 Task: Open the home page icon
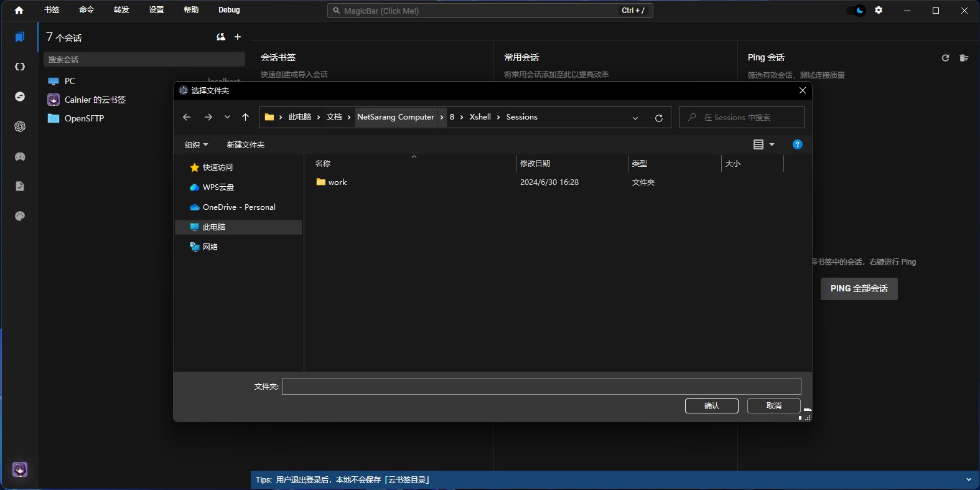tap(19, 10)
